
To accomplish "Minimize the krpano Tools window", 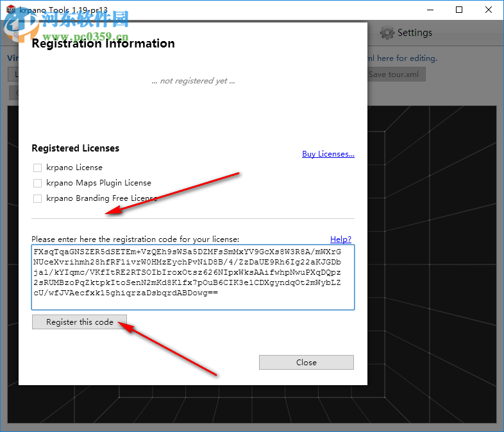I will (430, 10).
